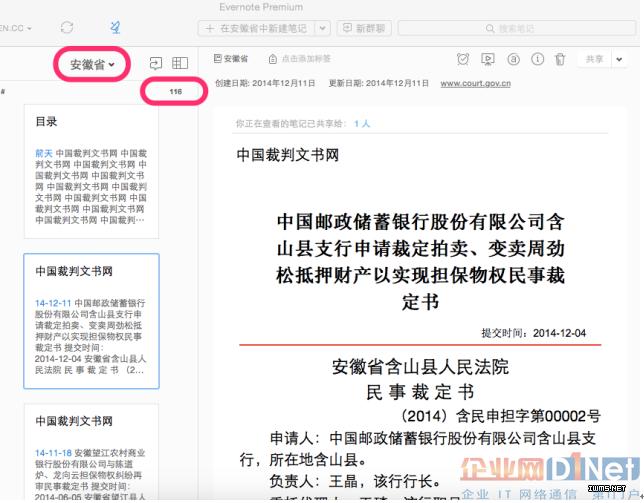Start presentation mode with play icon

pyautogui.click(x=488, y=60)
